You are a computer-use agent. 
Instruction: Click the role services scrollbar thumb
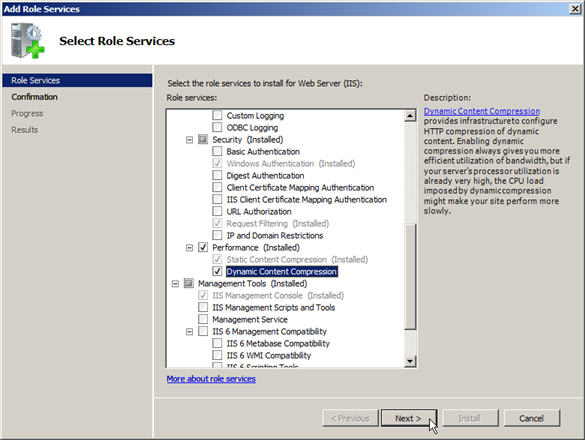(410, 277)
